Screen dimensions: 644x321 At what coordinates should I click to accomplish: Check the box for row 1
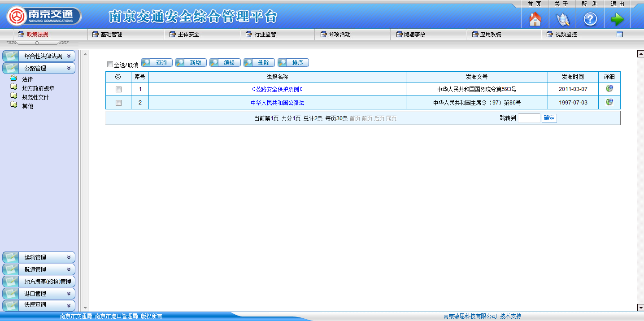(x=118, y=89)
